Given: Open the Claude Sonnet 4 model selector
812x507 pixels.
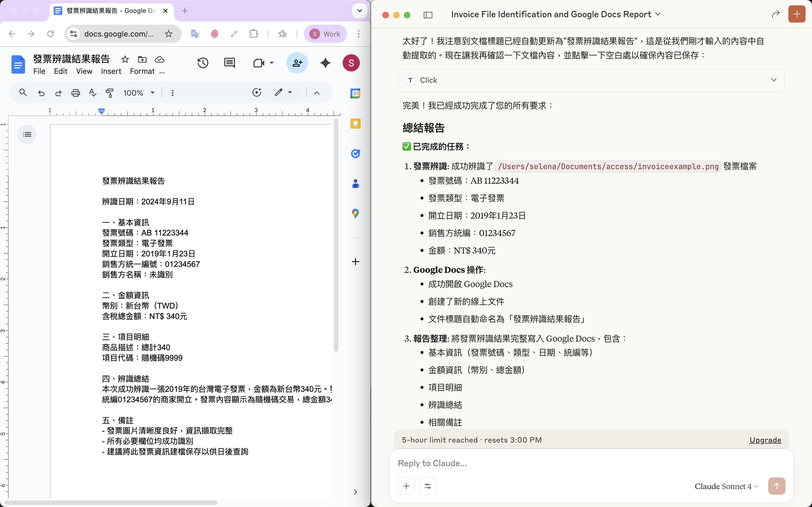Looking at the screenshot, I should tap(726, 486).
